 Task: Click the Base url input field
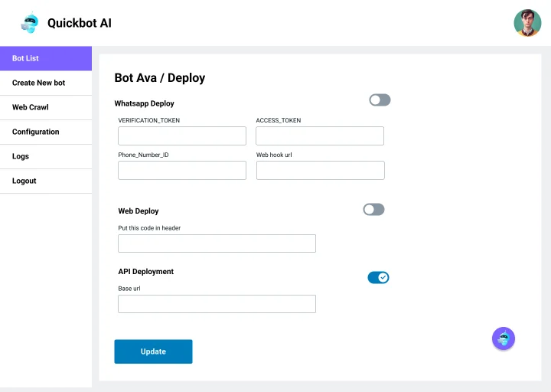[217, 304]
